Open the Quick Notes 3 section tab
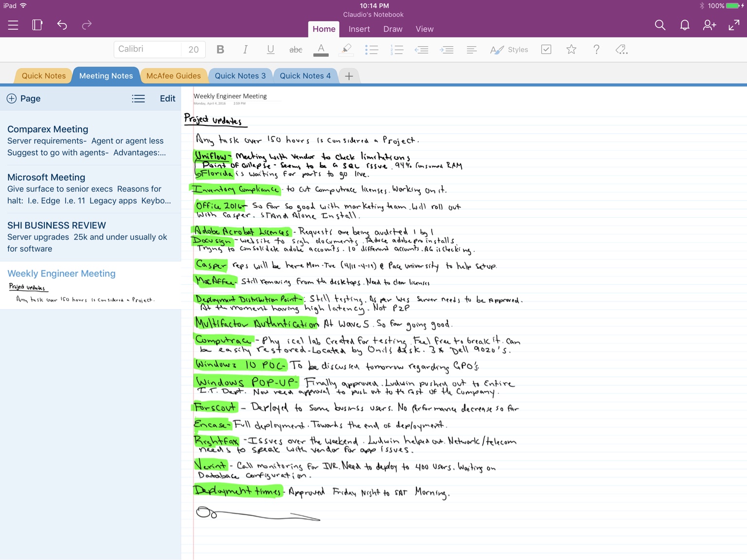This screenshot has height=560, width=747. [240, 76]
